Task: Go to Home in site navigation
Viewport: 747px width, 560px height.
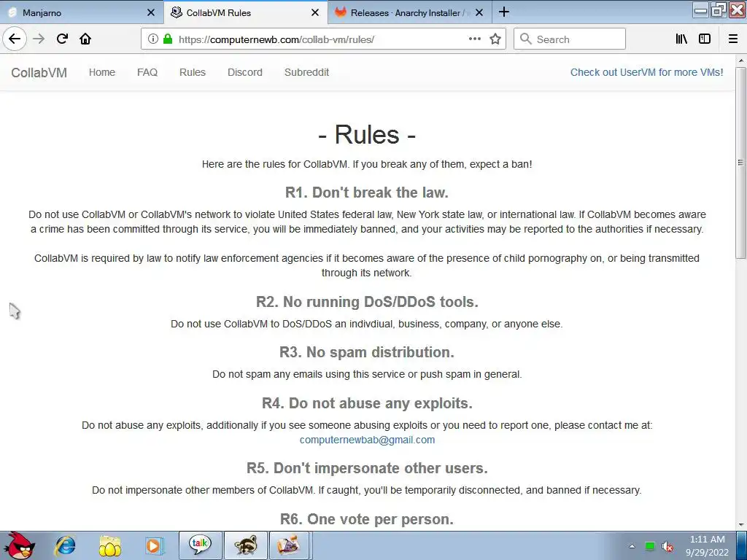Action: tap(102, 72)
